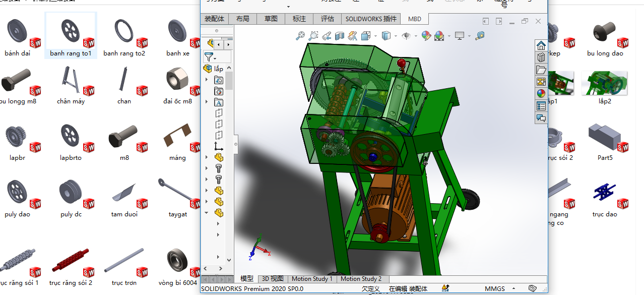
Task: Open the Section View tool
Action: coord(340,36)
